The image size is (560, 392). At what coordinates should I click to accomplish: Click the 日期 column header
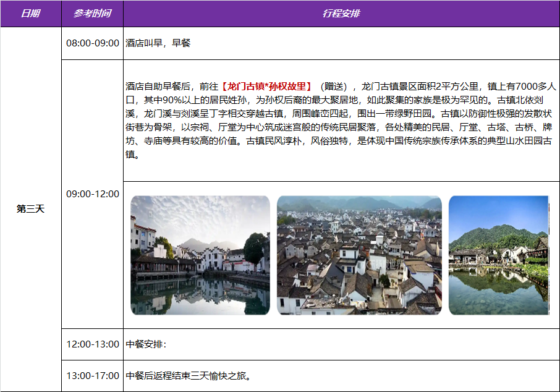click(x=30, y=14)
